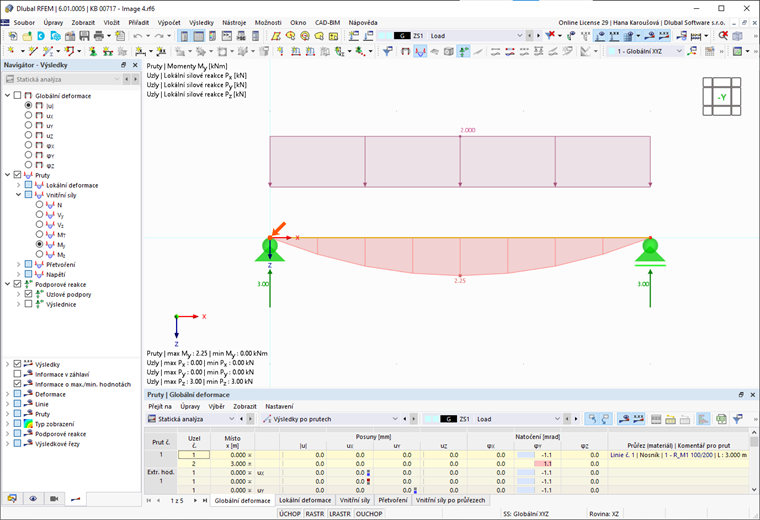Image resolution: width=760 pixels, height=520 pixels.
Task: Click the delete-filter red X funnel icon
Action: 550,36
